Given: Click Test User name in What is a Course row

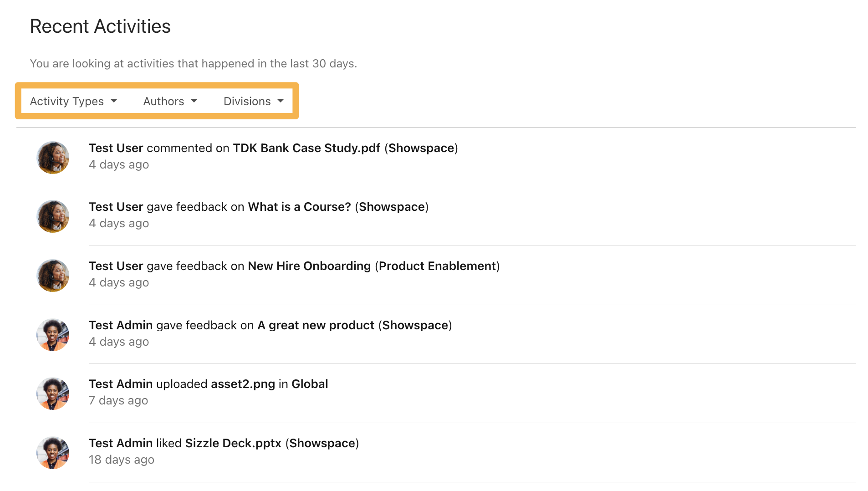Looking at the screenshot, I should click(x=116, y=207).
